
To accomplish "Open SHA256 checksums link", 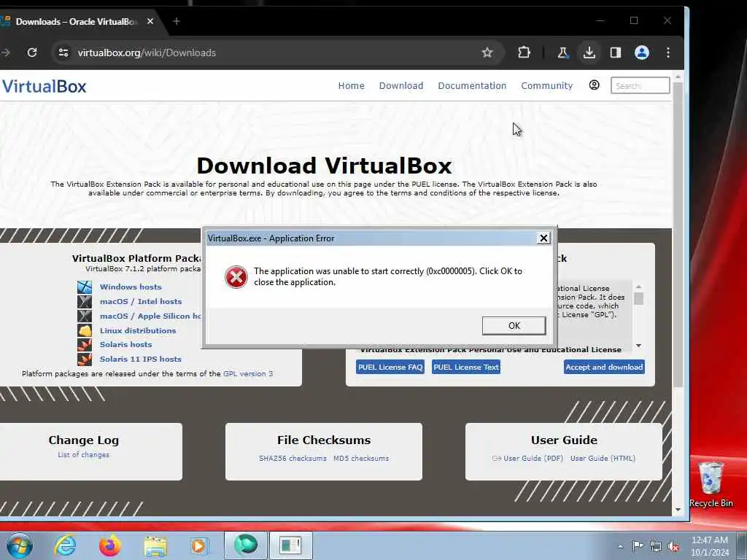I will (x=293, y=458).
